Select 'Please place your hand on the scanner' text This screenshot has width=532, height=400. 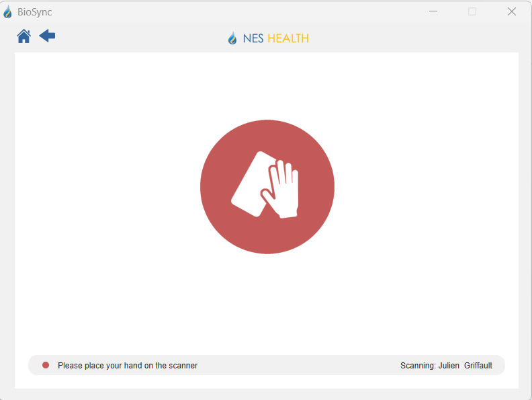tap(128, 365)
